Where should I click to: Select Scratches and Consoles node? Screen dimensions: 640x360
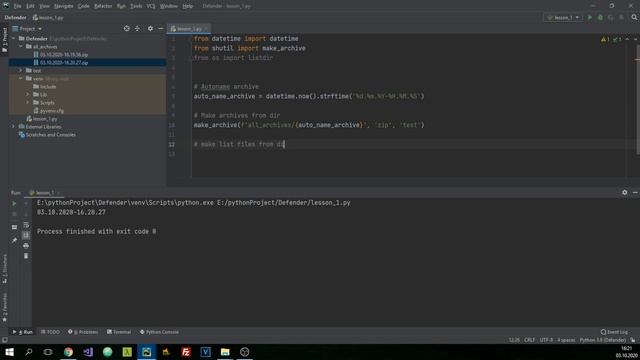[x=51, y=135]
